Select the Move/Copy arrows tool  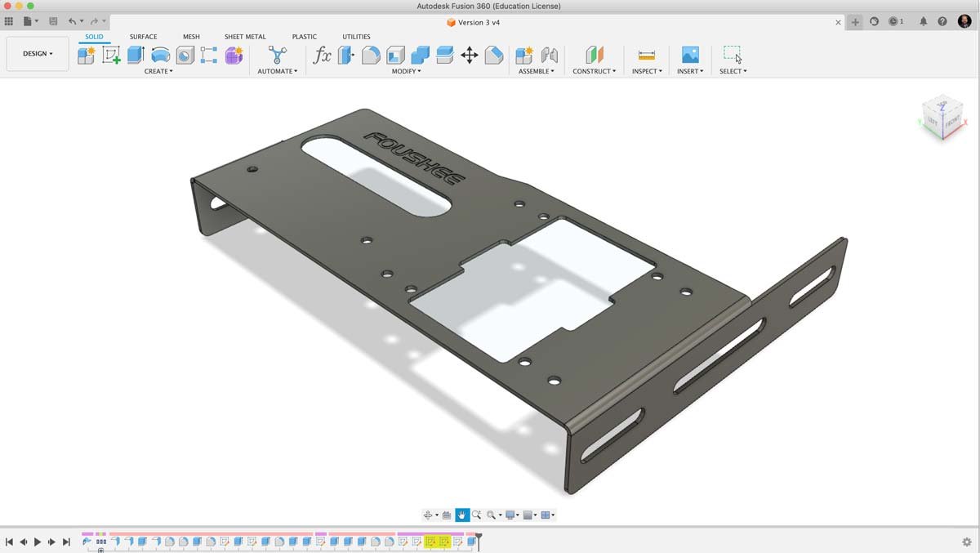pos(470,56)
